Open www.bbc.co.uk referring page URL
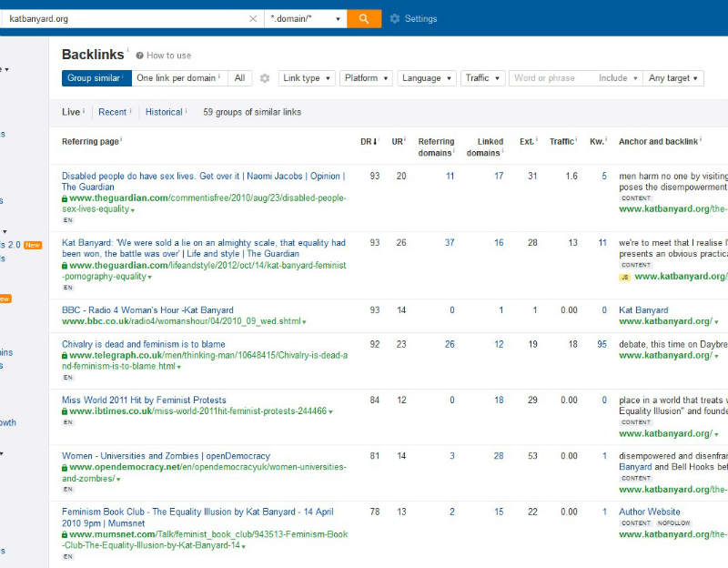The image size is (728, 568). (181, 321)
